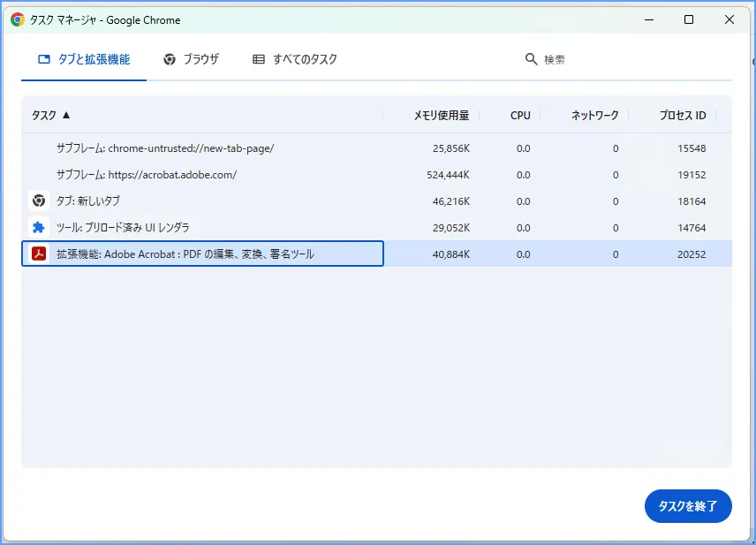Click the tab icon beside タブと拡張機能
Viewport: 756px width, 545px height.
pyautogui.click(x=44, y=59)
